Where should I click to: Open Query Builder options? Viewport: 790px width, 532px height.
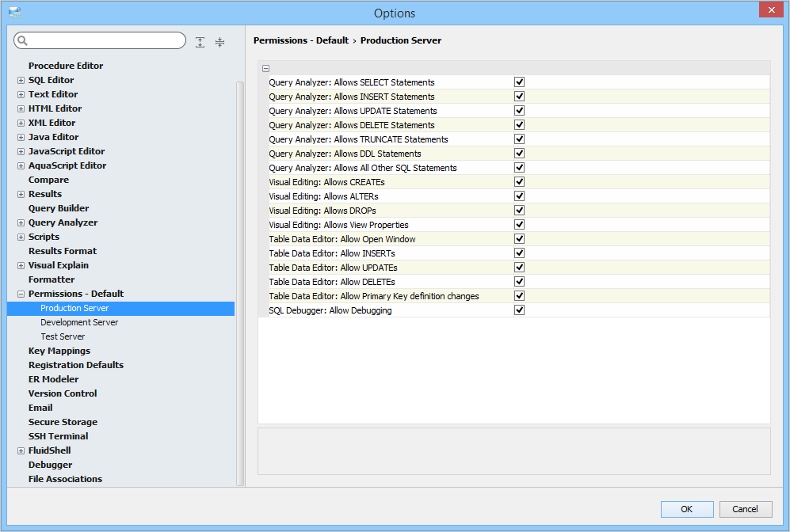(x=59, y=208)
